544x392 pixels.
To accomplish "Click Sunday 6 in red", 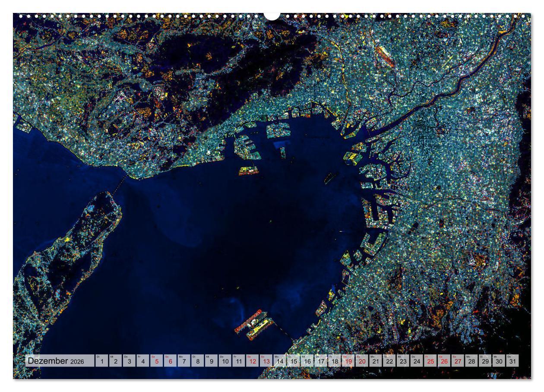I will [170, 361].
